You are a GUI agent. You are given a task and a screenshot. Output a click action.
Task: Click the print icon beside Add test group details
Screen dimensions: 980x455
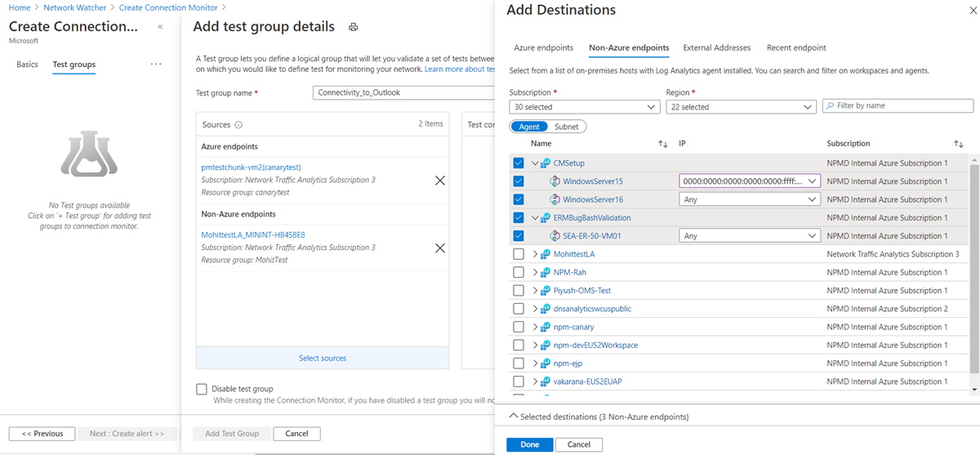pos(354,27)
